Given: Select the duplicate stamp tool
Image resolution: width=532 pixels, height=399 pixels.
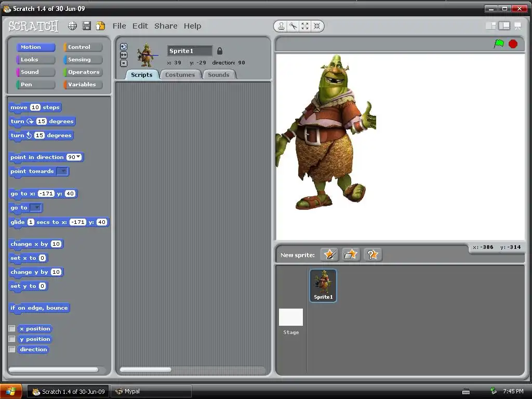Looking at the screenshot, I should coord(281,26).
